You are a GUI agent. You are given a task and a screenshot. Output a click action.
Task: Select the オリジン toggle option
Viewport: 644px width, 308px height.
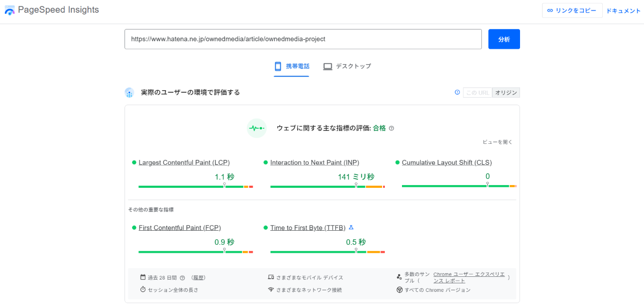pyautogui.click(x=506, y=92)
